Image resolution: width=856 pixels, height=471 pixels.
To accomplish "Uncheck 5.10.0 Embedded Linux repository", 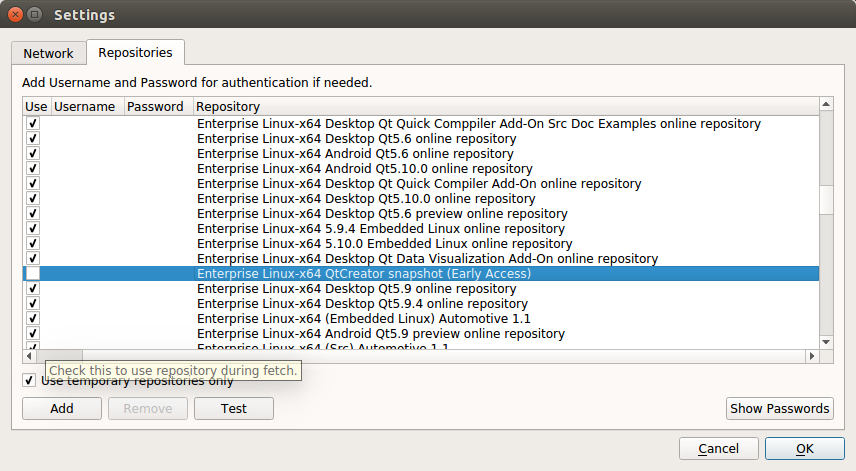I will pos(33,243).
